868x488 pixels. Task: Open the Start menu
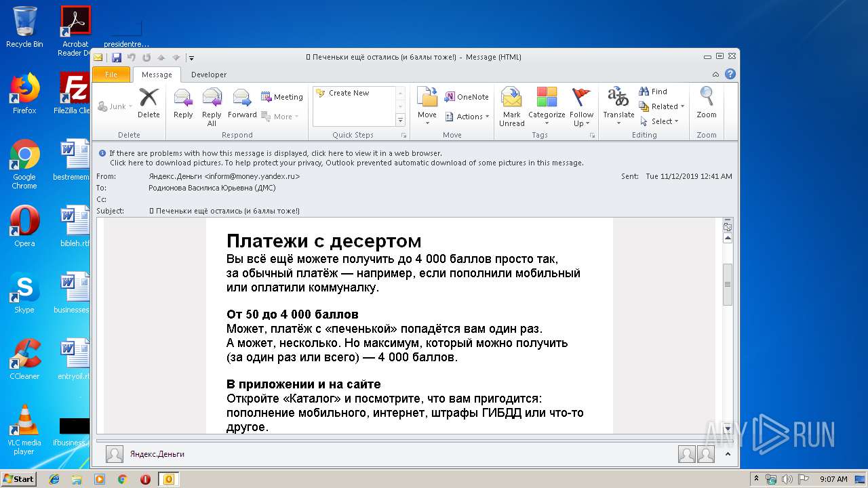pyautogui.click(x=19, y=479)
